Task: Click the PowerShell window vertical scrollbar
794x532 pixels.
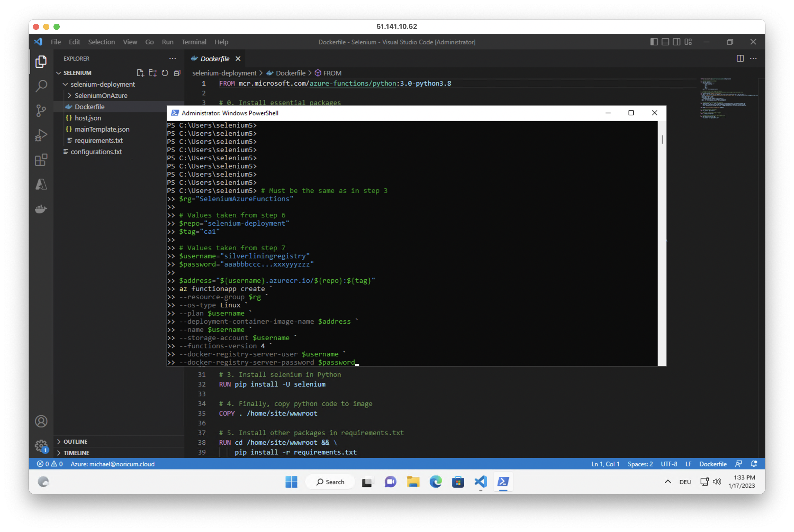Action: pos(662,139)
